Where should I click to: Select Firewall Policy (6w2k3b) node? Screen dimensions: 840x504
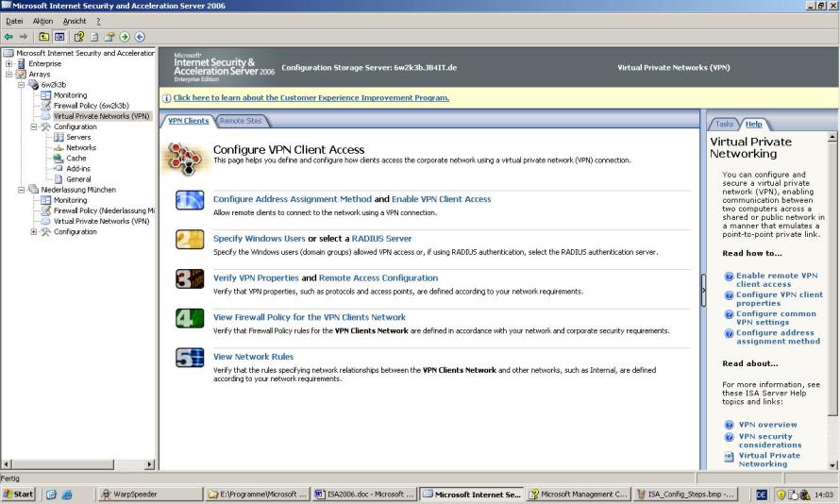[x=91, y=106]
